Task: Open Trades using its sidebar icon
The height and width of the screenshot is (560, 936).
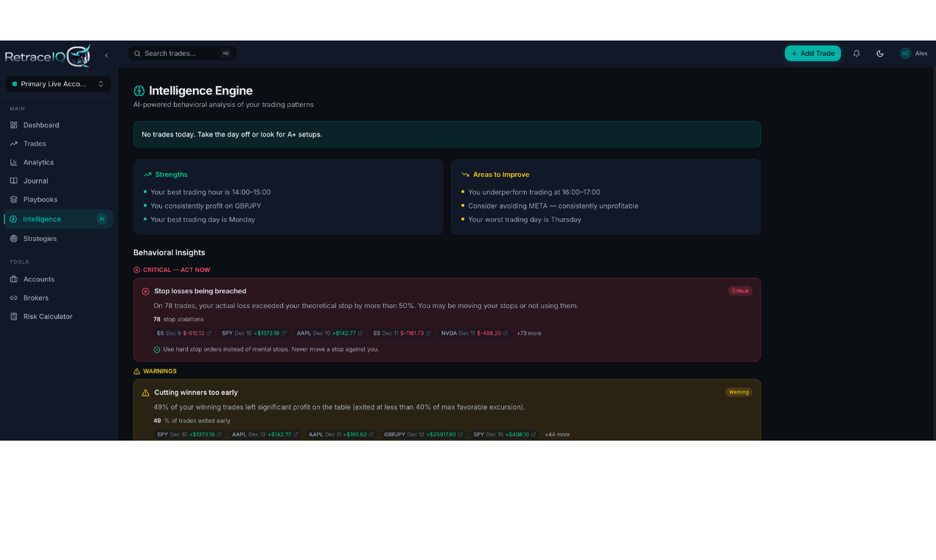Action: click(14, 144)
